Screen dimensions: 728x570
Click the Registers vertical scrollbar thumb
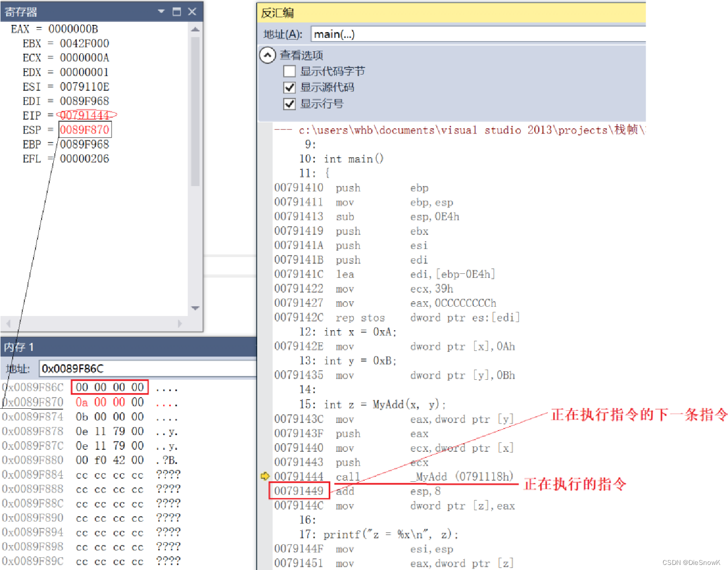tap(195, 111)
